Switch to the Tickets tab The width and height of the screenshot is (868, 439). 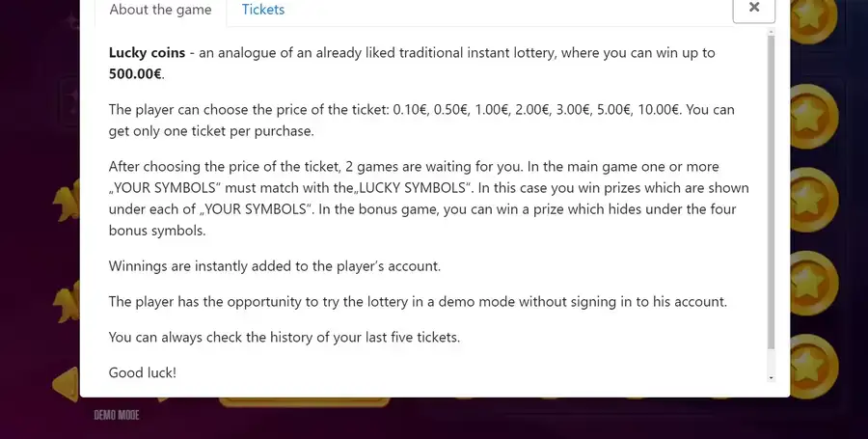click(263, 10)
